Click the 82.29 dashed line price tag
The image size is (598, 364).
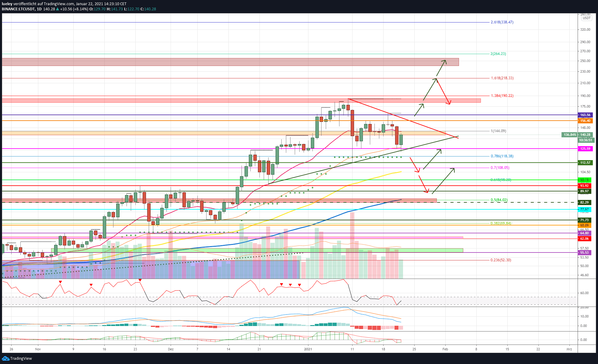click(584, 202)
